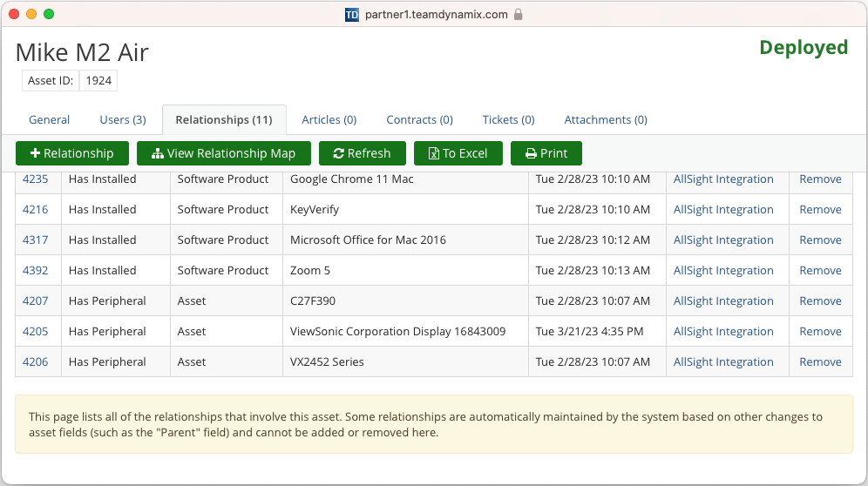Open AllSight Integration link in VX2452 Series row

(723, 361)
